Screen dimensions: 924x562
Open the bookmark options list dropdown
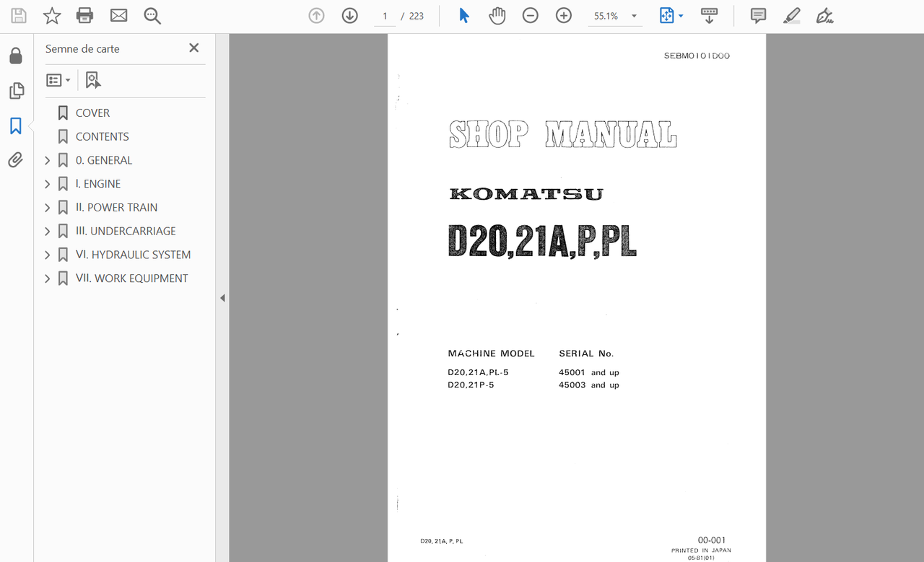58,80
